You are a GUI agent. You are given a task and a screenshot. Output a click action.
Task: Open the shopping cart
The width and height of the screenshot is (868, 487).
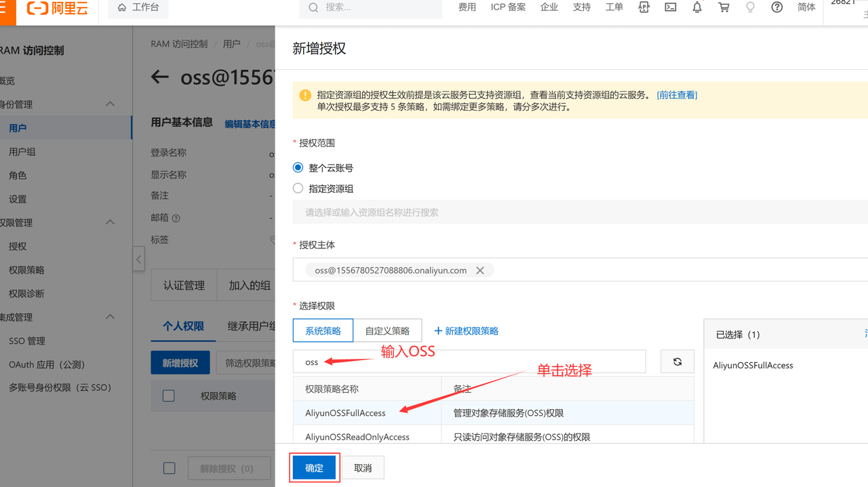click(x=724, y=7)
